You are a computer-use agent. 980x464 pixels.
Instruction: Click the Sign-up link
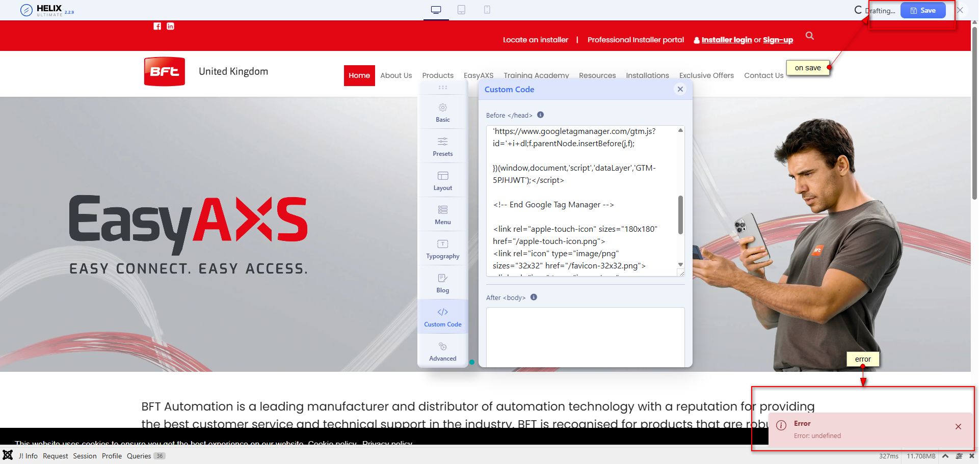pos(778,40)
